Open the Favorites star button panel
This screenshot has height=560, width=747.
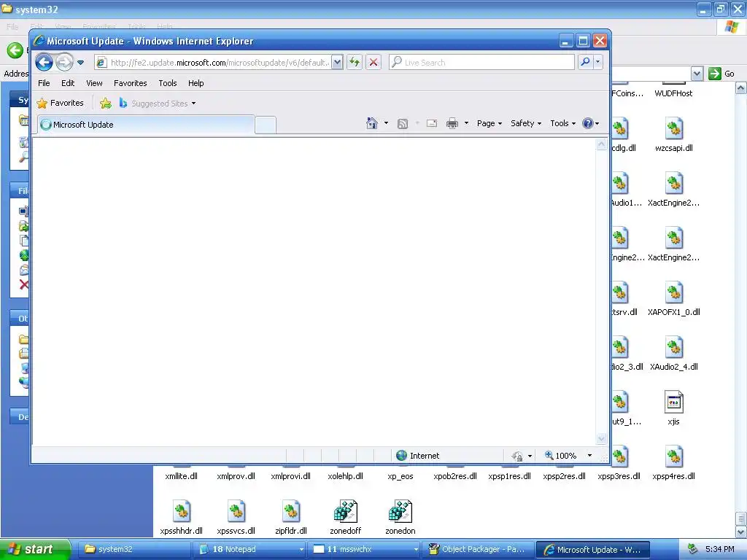(61, 104)
